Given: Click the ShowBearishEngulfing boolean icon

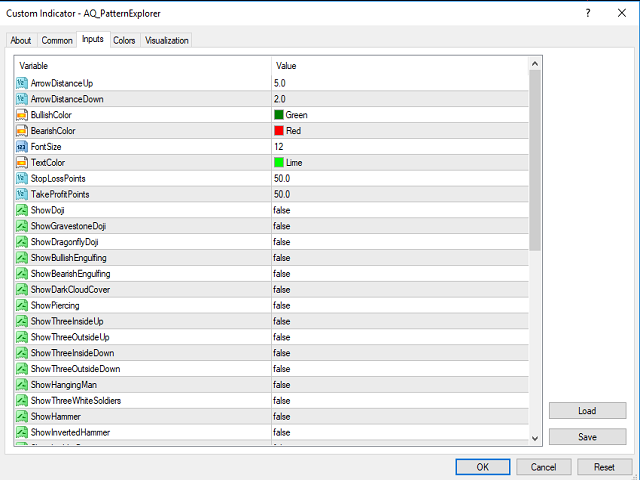Looking at the screenshot, I should [x=22, y=274].
